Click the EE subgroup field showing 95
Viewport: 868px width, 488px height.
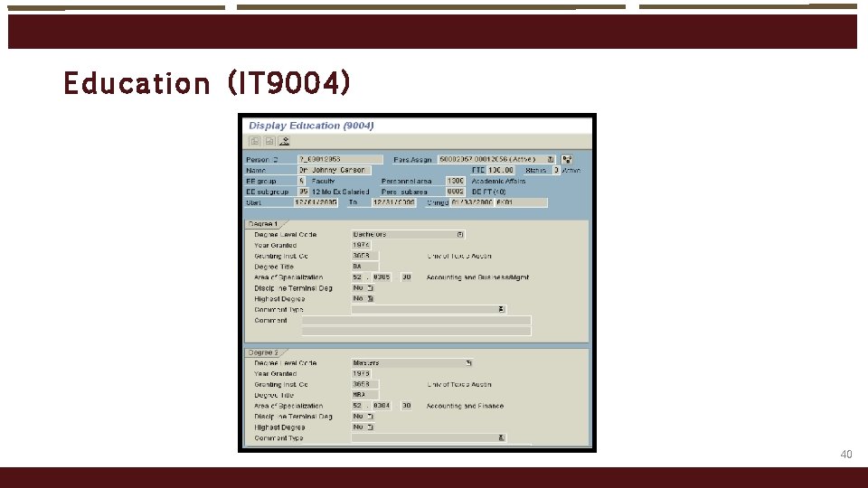pyautogui.click(x=303, y=192)
